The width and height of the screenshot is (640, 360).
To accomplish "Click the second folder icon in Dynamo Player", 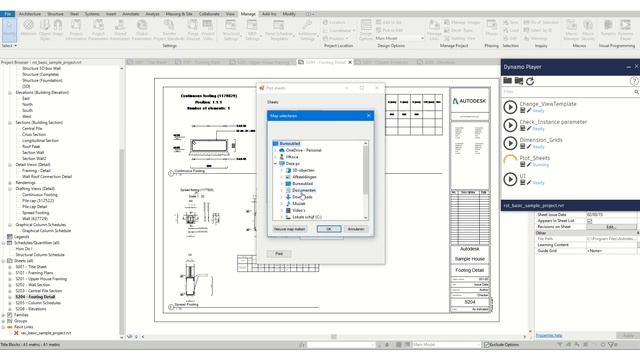I will [519, 81].
